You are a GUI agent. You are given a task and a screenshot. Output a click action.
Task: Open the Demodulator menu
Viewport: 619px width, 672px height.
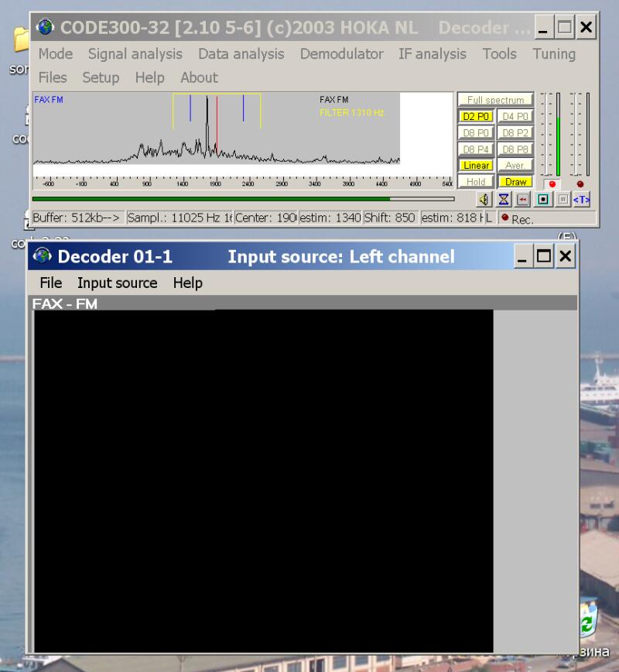point(341,54)
